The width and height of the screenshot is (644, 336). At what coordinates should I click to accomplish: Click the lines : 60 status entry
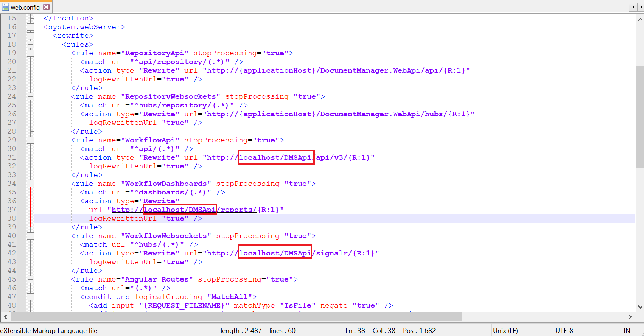pyautogui.click(x=282, y=330)
